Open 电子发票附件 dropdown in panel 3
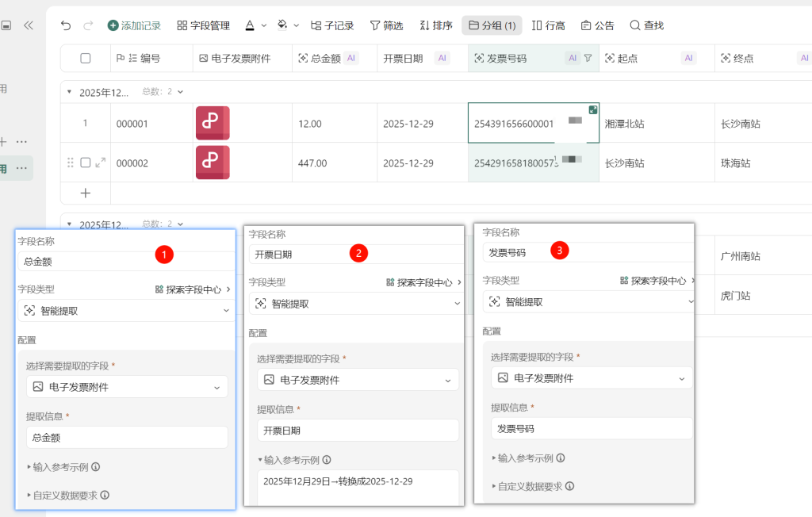812x517 pixels. click(x=592, y=377)
